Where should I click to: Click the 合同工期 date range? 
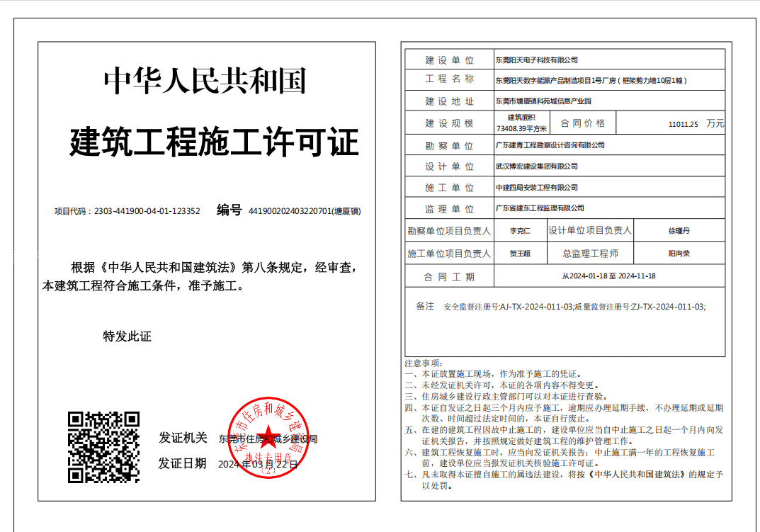click(x=608, y=276)
